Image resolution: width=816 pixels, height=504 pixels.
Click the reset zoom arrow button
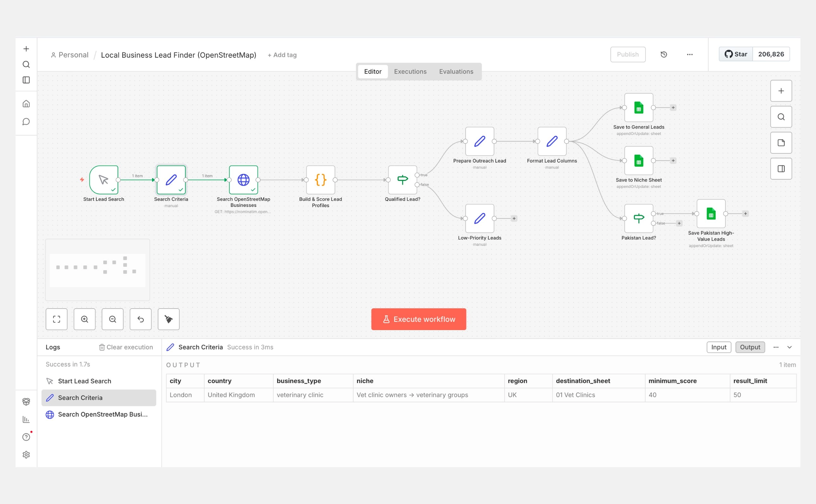click(140, 319)
